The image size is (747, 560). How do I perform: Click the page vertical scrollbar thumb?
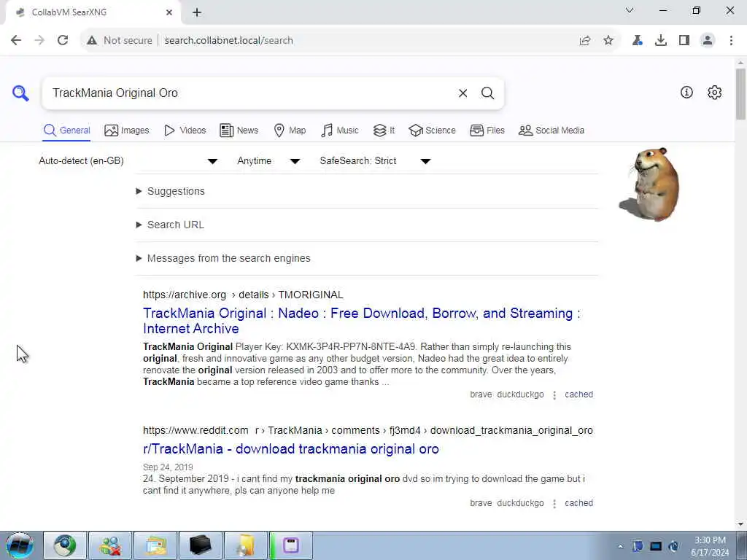click(740, 94)
